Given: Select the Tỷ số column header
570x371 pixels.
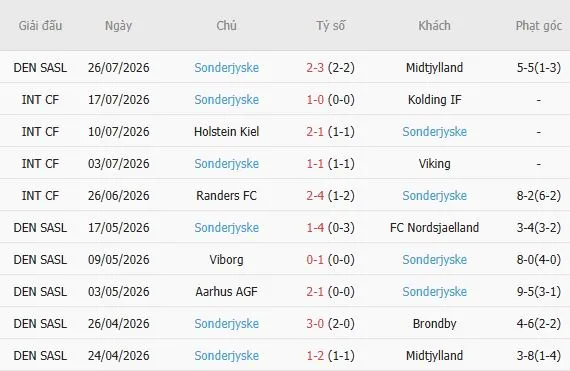Looking at the screenshot, I should [330, 25].
